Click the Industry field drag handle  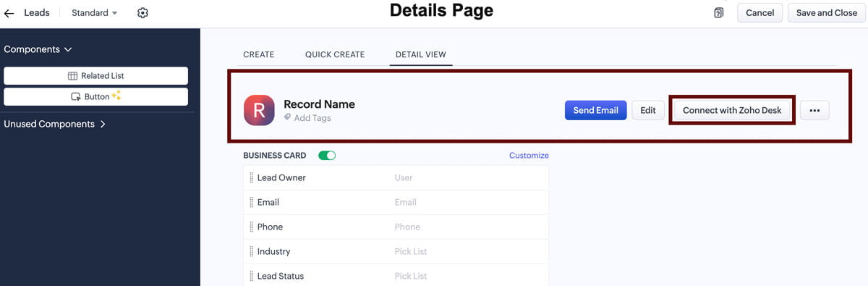[x=251, y=252]
